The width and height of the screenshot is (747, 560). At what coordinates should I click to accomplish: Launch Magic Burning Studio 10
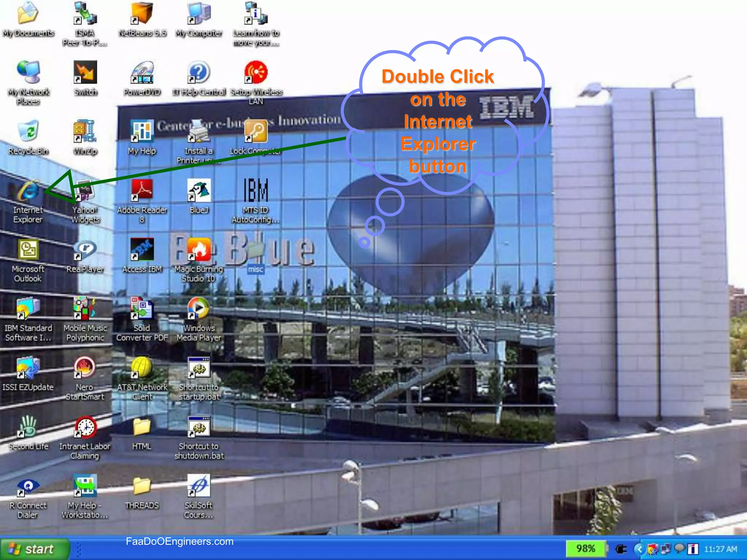[x=199, y=249]
